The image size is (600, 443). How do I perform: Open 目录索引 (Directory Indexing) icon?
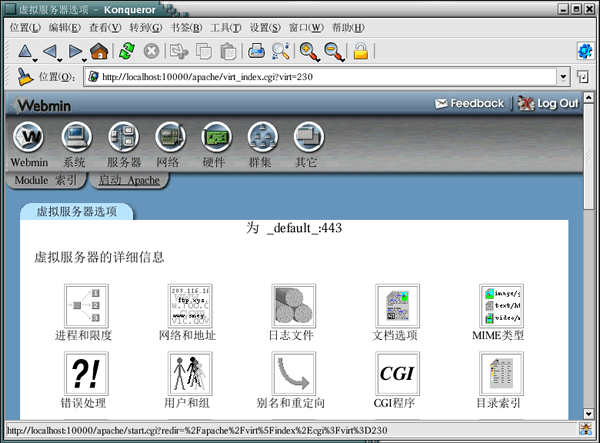pos(501,373)
